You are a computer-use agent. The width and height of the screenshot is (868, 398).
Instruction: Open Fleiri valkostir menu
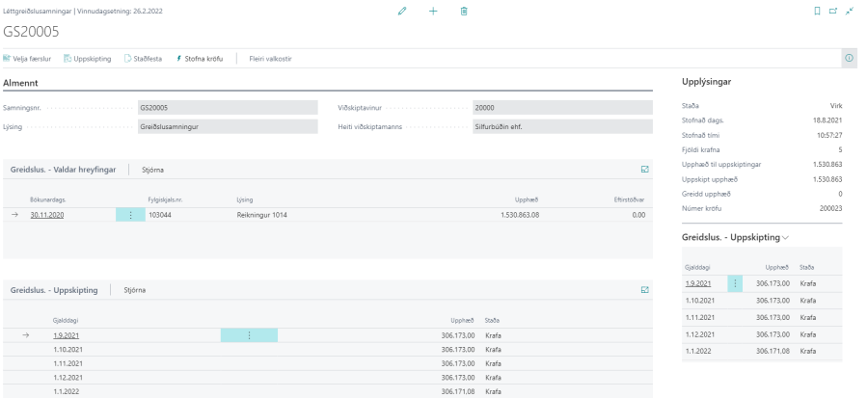point(270,59)
